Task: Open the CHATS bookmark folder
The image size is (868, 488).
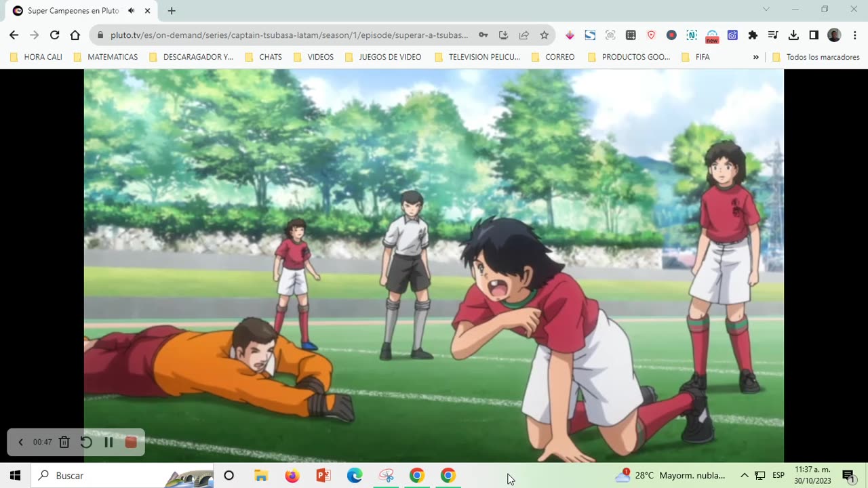Action: pyautogui.click(x=264, y=57)
